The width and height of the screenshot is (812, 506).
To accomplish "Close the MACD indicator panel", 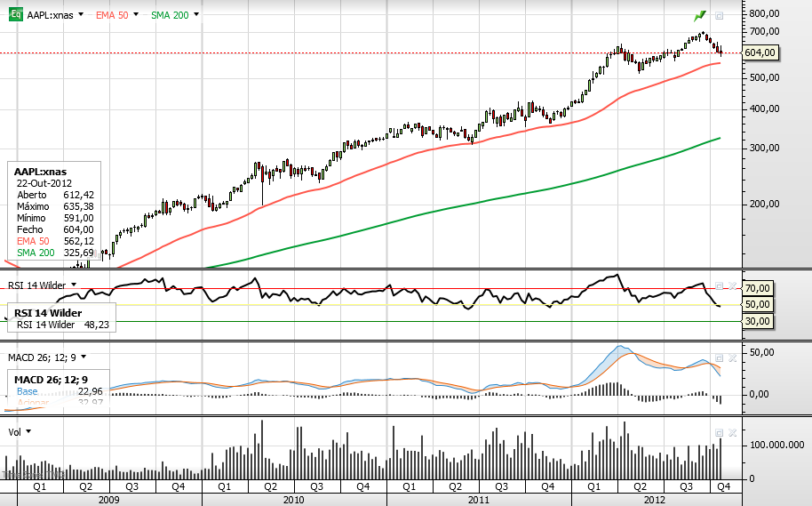I will [732, 358].
